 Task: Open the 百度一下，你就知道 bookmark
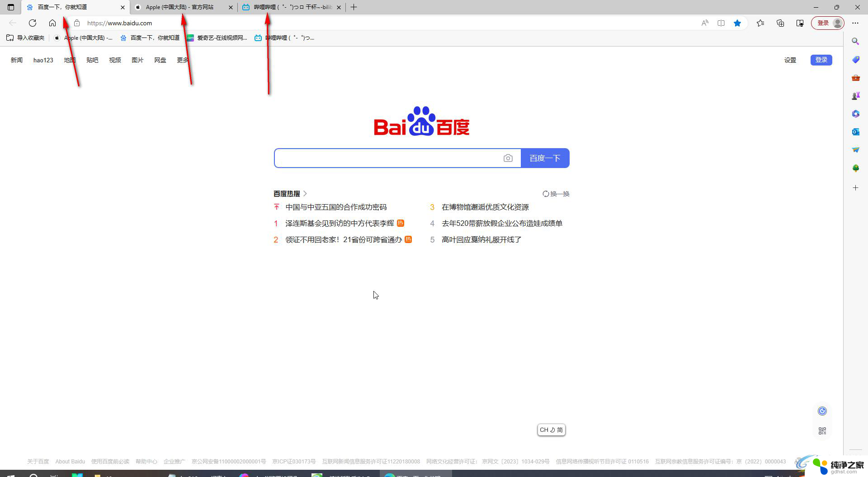point(150,38)
